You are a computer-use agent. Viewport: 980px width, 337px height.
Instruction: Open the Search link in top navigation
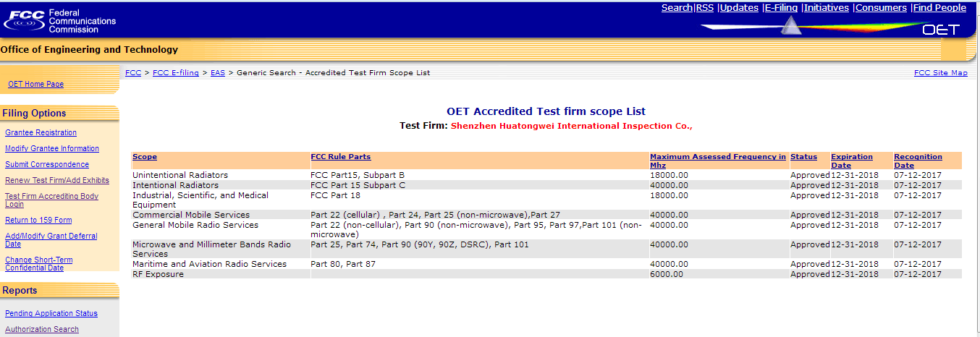(677, 8)
